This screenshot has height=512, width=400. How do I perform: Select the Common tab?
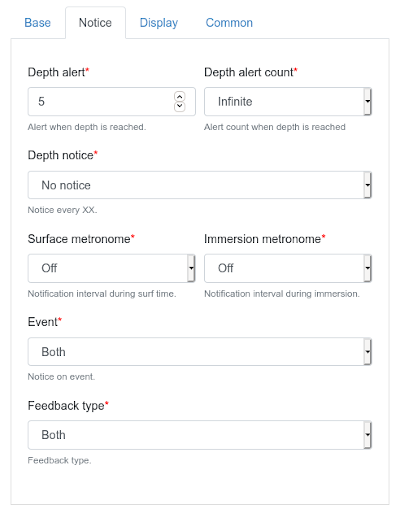[x=229, y=23]
